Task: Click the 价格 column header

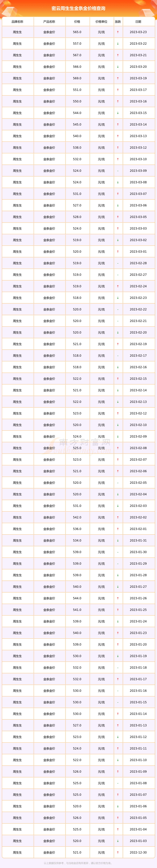Action: 77,22
